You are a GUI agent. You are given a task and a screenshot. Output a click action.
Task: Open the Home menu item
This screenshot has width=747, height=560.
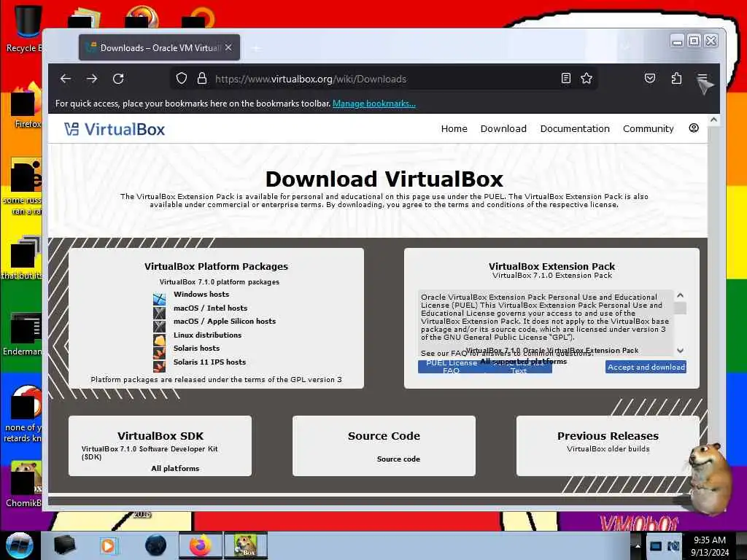[454, 128]
